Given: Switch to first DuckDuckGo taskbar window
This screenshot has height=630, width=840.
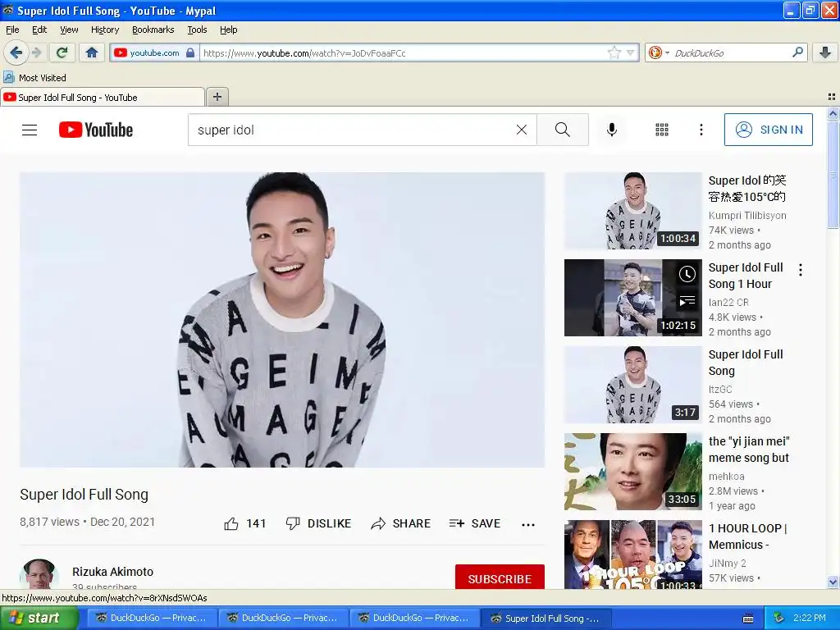Looking at the screenshot, I should [152, 618].
